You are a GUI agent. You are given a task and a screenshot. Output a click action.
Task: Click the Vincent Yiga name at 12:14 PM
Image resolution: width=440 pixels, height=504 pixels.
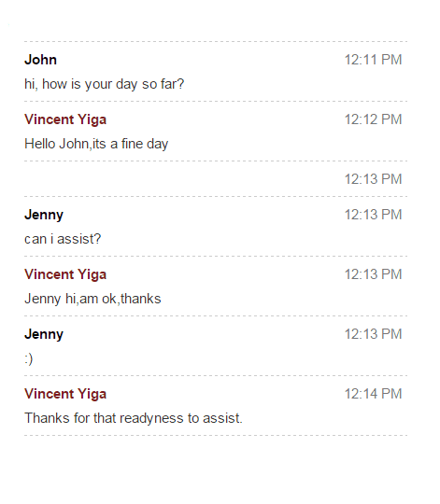coord(65,394)
